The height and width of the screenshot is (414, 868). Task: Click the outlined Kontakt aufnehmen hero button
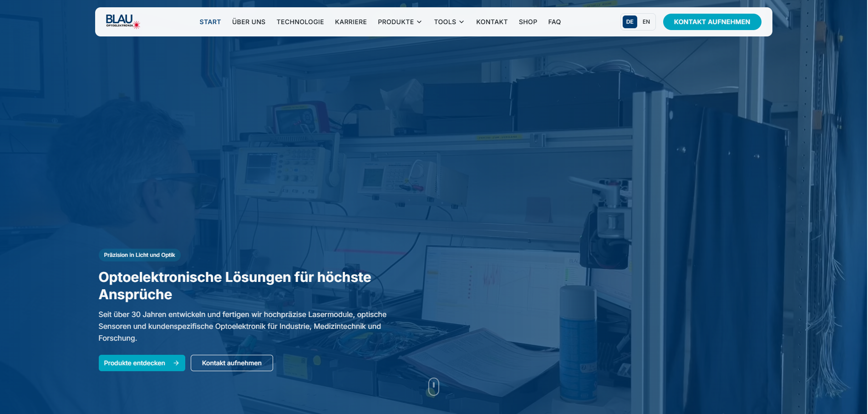232,363
